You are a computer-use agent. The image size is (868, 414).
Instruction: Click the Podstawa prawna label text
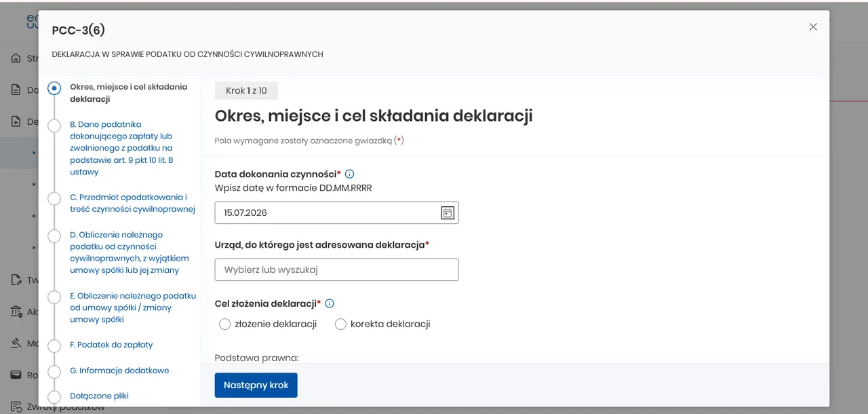click(x=257, y=358)
